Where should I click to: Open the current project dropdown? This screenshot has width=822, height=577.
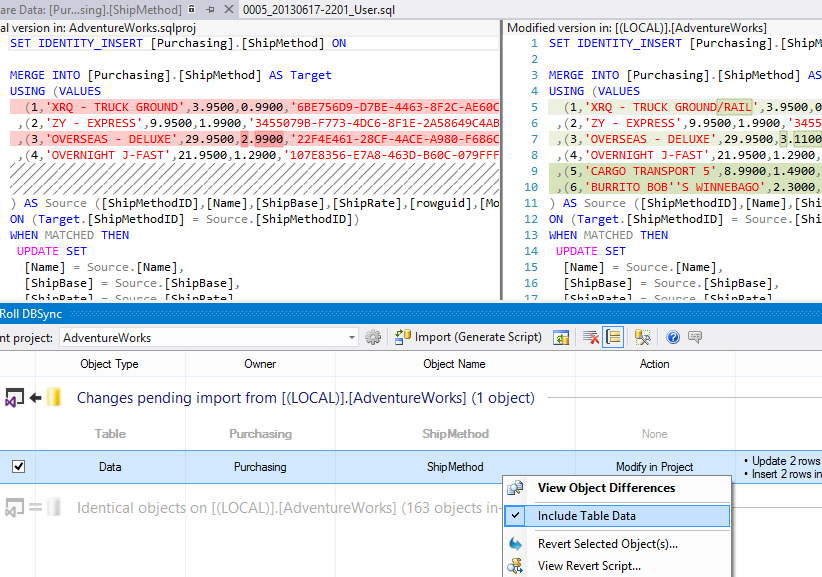[352, 337]
